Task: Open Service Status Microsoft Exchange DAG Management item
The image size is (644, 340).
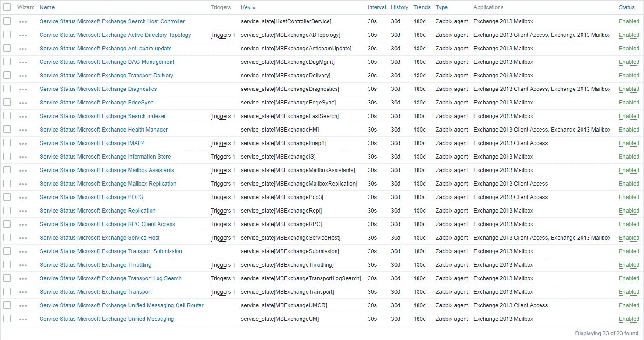Action: 107,62
